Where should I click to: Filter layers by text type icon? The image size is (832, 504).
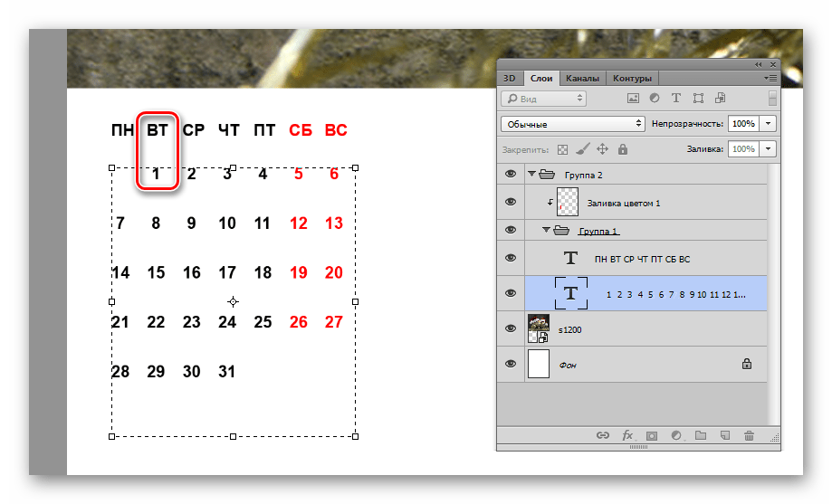click(676, 98)
